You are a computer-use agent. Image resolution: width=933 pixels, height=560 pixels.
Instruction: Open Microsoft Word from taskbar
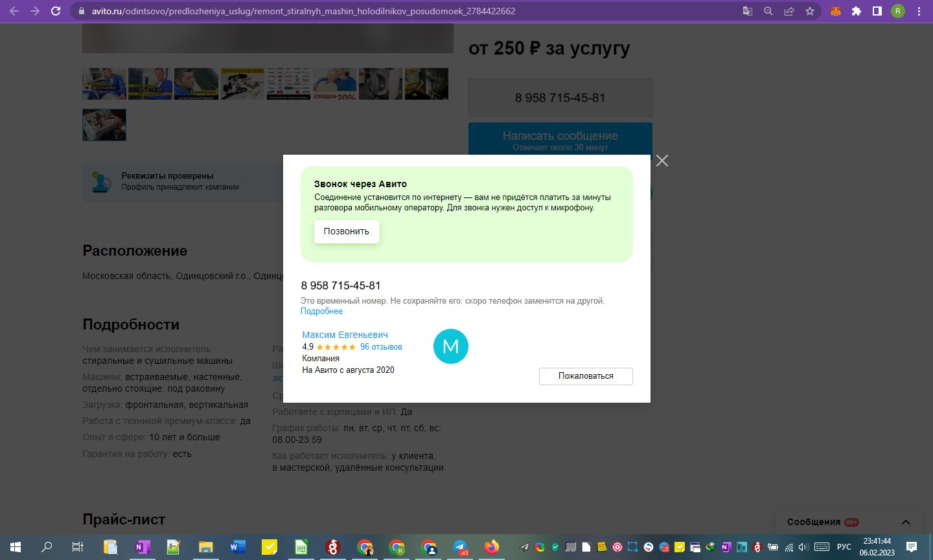(x=237, y=547)
